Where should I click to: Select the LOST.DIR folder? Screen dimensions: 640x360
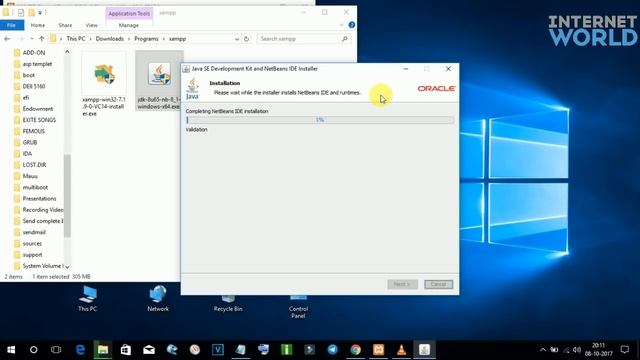(x=34, y=165)
